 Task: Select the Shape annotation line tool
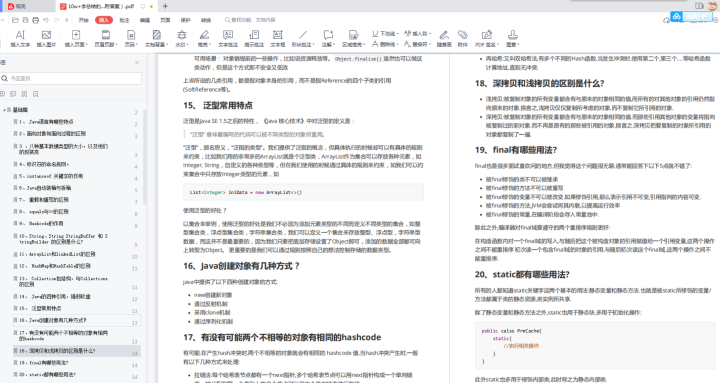[303, 39]
